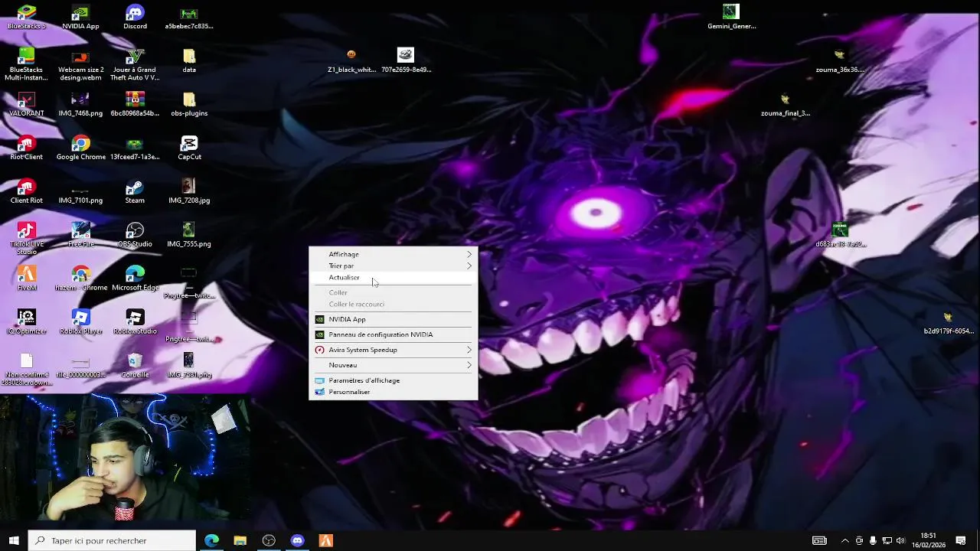This screenshot has height=551, width=980.
Task: Open the notification center
Action: 961,540
